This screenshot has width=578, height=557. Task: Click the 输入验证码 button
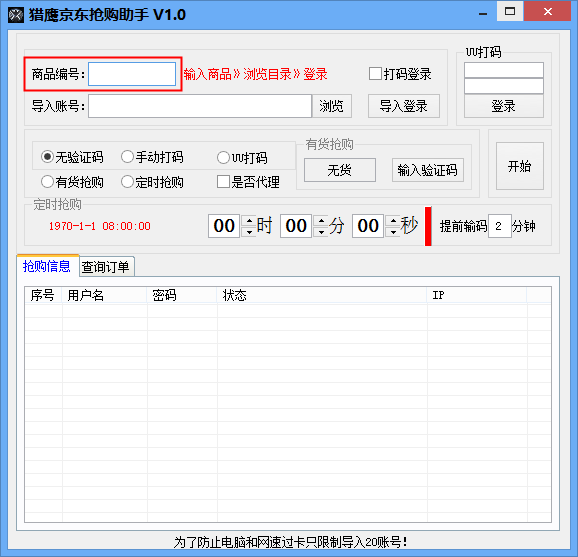[x=428, y=170]
